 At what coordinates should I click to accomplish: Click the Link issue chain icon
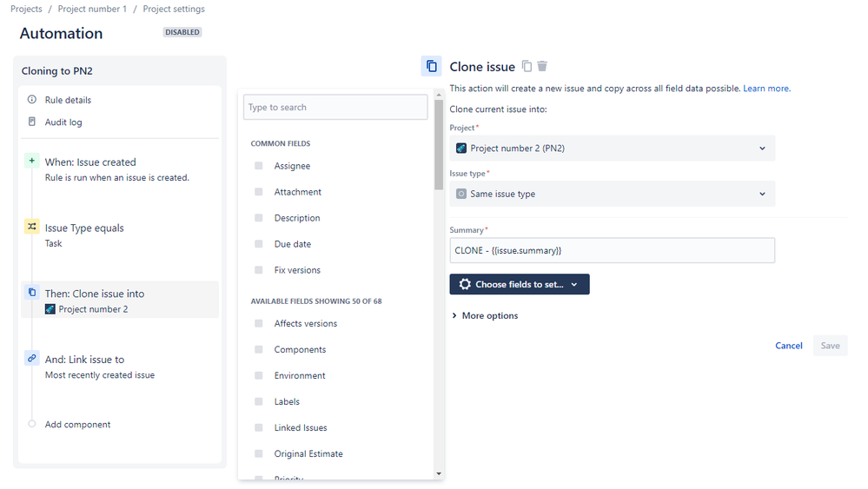tap(31, 359)
